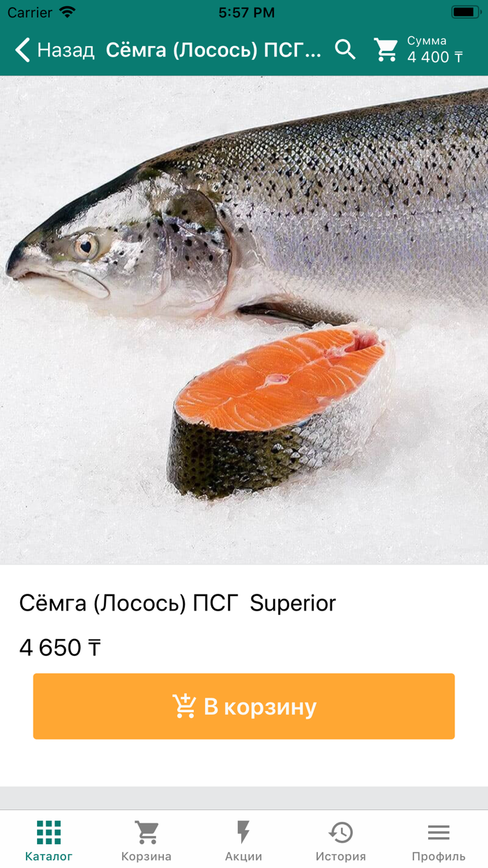Switch to the Акции tab label
Image resolution: width=488 pixels, height=868 pixels.
click(x=243, y=856)
